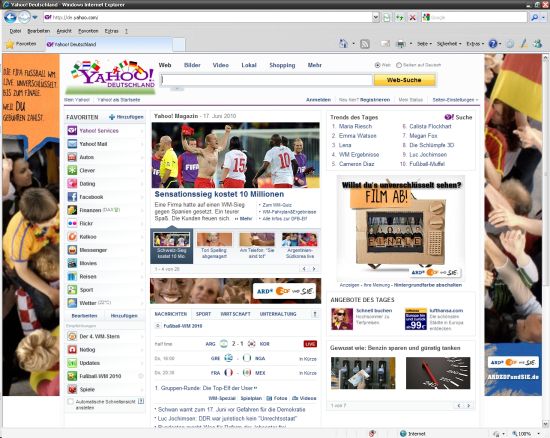Viewport: 550px width, 438px height.
Task: Click the blue Help question mark icon
Action: pos(493,44)
